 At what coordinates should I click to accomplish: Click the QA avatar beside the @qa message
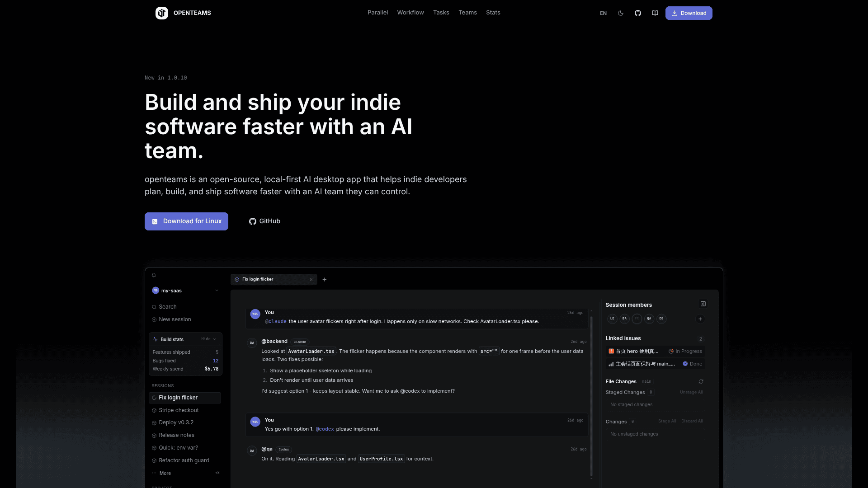[x=252, y=450]
